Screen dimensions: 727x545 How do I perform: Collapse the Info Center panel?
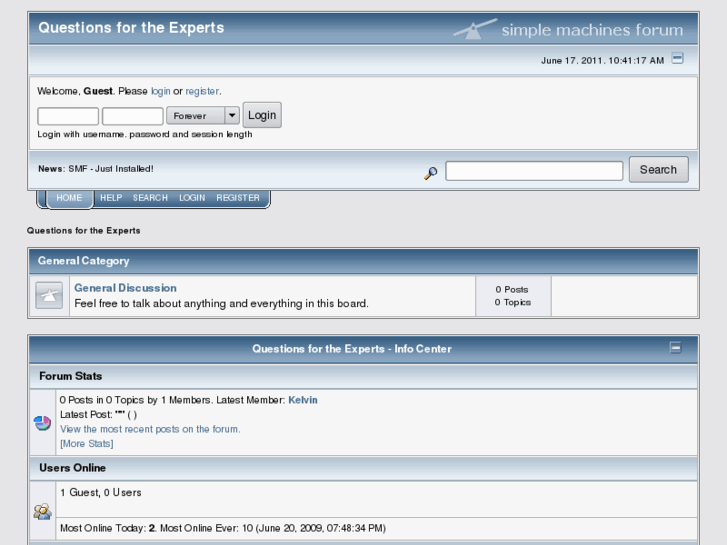click(676, 347)
